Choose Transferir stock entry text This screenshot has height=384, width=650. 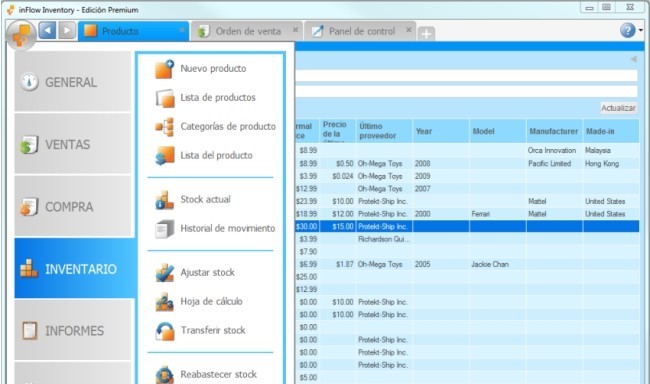213,330
